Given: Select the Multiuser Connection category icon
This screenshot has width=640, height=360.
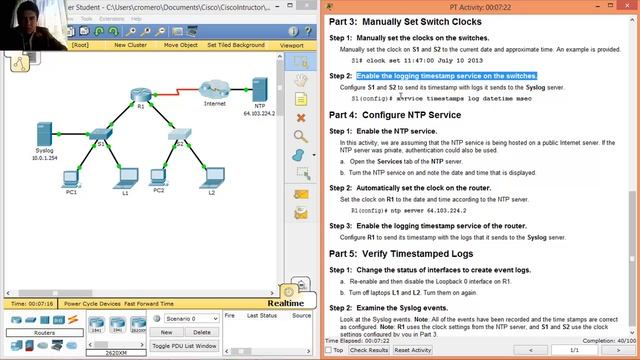Looking at the screenshot, I should pyautogui.click(x=72, y=346).
